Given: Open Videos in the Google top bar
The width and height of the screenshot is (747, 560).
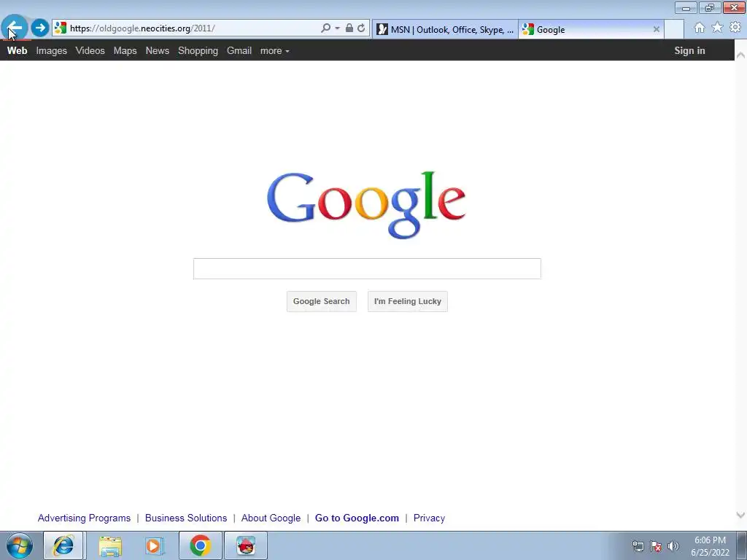Looking at the screenshot, I should click(90, 50).
